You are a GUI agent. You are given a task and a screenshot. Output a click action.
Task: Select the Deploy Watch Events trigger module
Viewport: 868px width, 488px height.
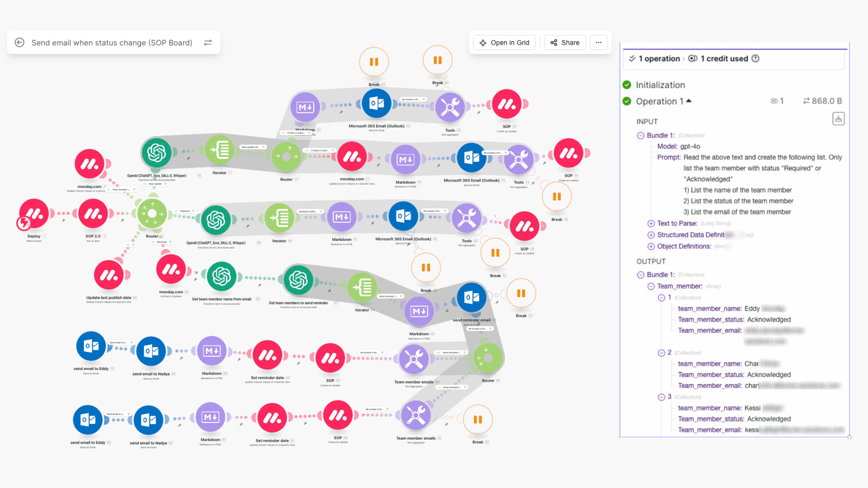coord(34,214)
